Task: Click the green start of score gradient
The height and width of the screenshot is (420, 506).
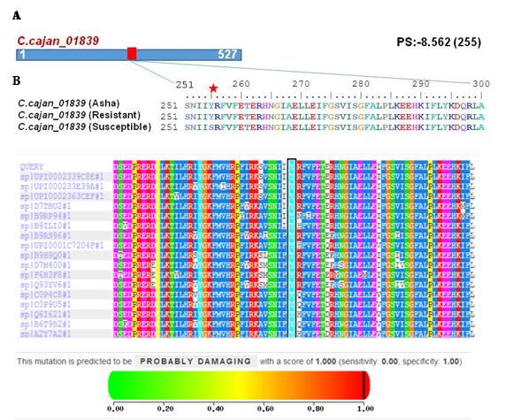Action: coord(116,386)
